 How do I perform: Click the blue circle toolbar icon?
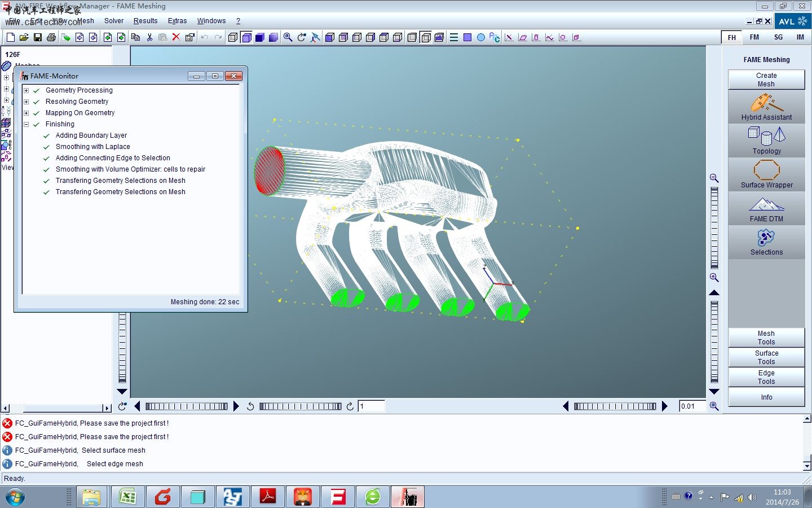coord(481,37)
